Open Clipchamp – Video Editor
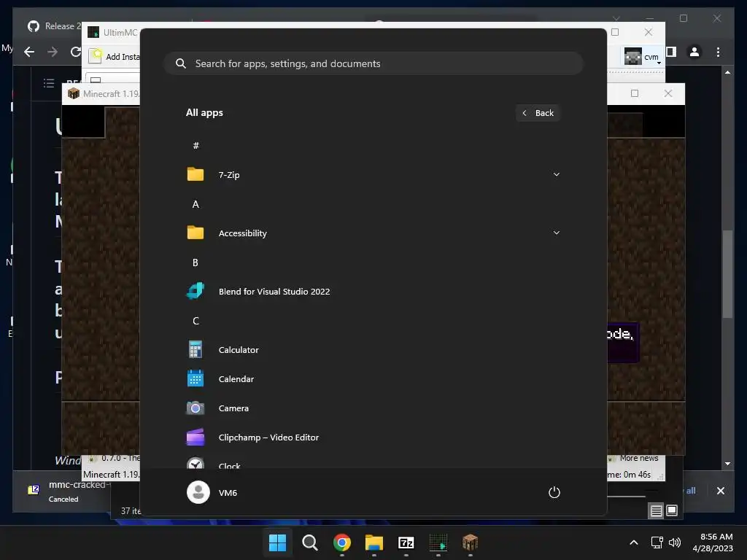The width and height of the screenshot is (747, 560). coord(373,437)
